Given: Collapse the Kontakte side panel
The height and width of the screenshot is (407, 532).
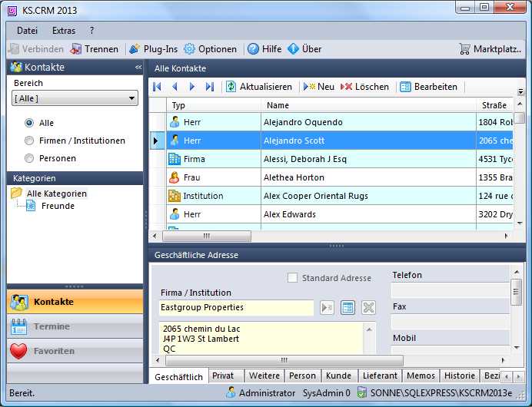Looking at the screenshot, I should coord(138,67).
